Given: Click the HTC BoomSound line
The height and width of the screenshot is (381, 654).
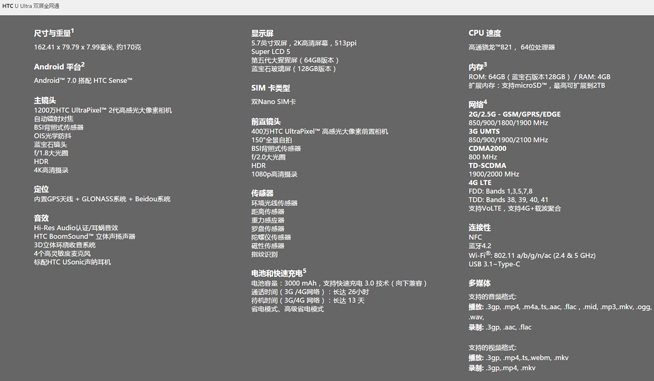Looking at the screenshot, I should [85, 236].
